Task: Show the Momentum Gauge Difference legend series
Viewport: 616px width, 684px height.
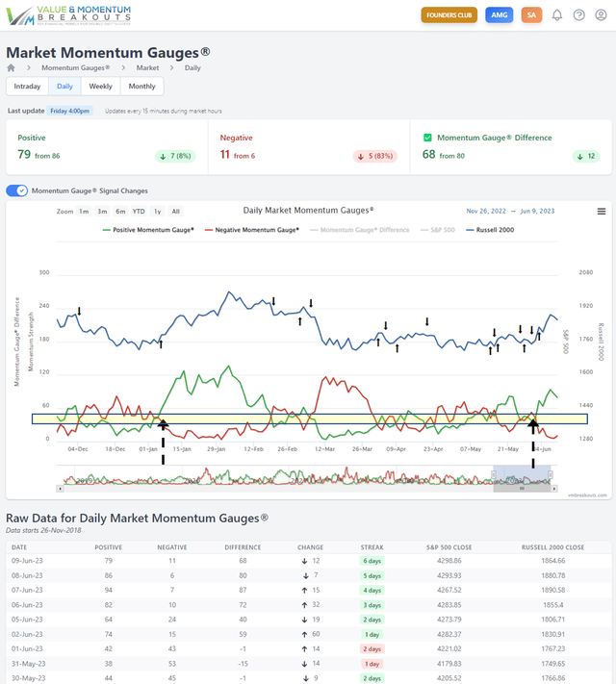Action: click(360, 230)
